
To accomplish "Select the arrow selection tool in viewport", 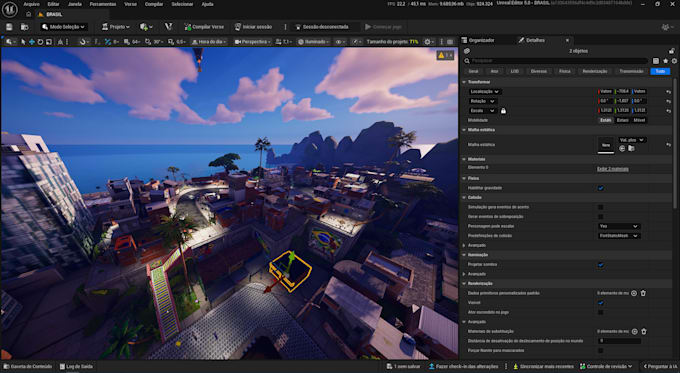I will [23, 42].
